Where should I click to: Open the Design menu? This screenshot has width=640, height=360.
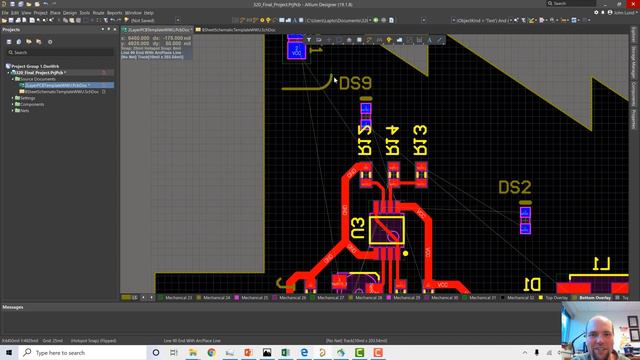tap(70, 13)
